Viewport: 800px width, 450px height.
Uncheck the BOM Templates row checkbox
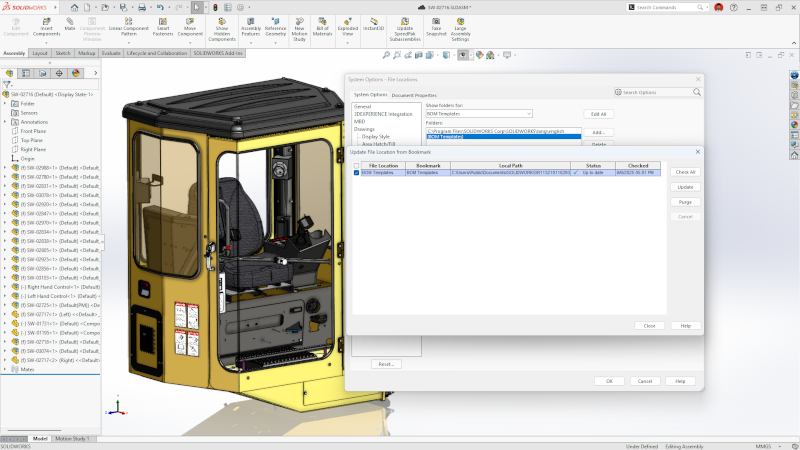tap(357, 173)
